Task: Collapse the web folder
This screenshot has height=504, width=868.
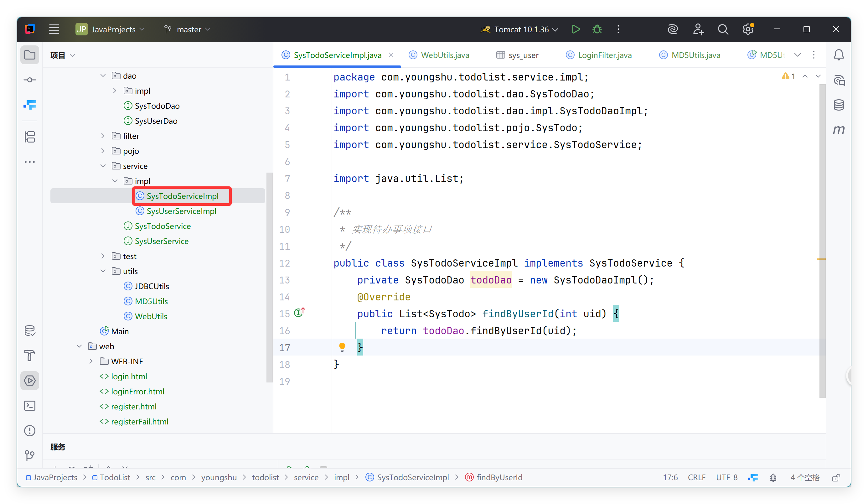Action: pyautogui.click(x=79, y=346)
